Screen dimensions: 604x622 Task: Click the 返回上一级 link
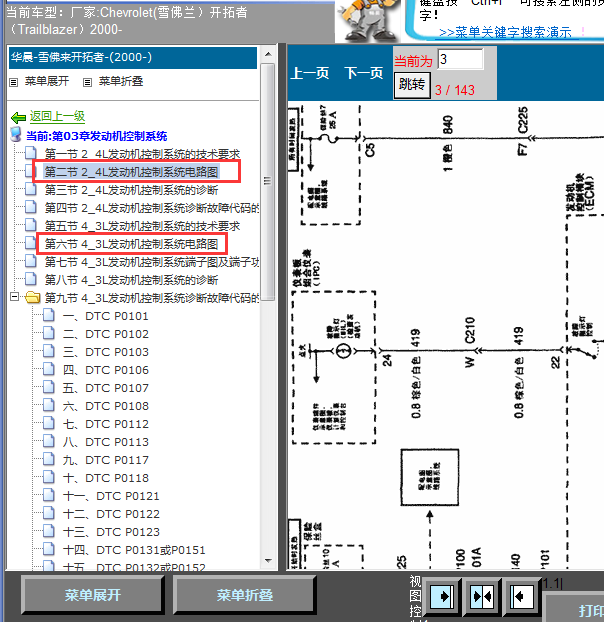(x=57, y=116)
